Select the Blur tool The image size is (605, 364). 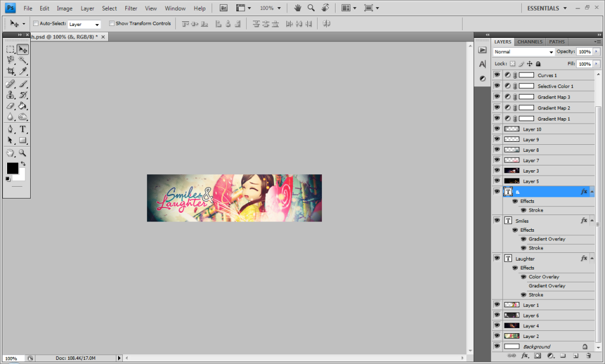pos(11,116)
